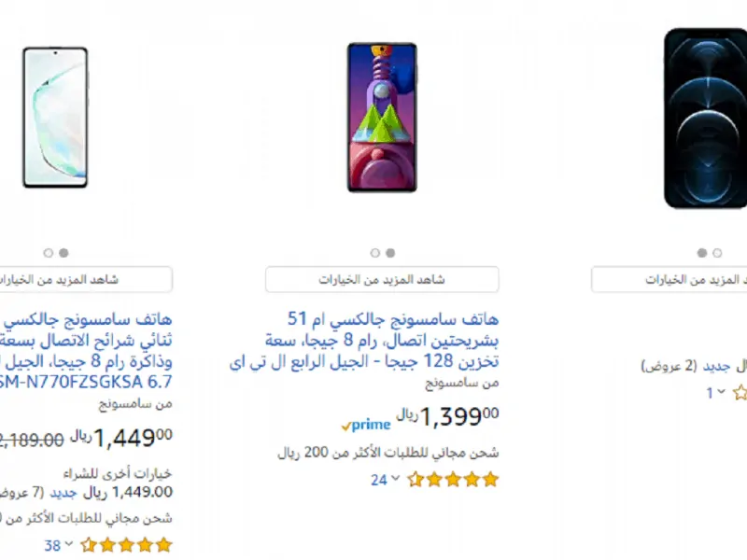Click the five-star rating of Galaxy M51
This screenshot has height=560, width=747.
click(x=453, y=480)
